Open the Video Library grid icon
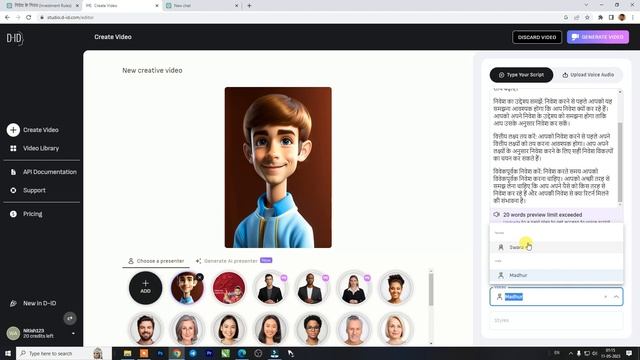Screen dimensions: 640x360 pos(13,148)
